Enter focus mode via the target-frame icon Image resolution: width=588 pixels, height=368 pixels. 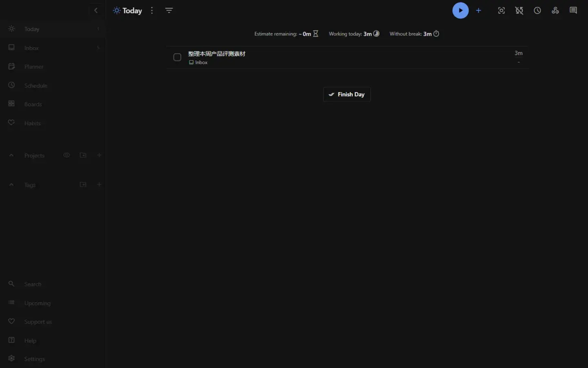[x=501, y=11]
